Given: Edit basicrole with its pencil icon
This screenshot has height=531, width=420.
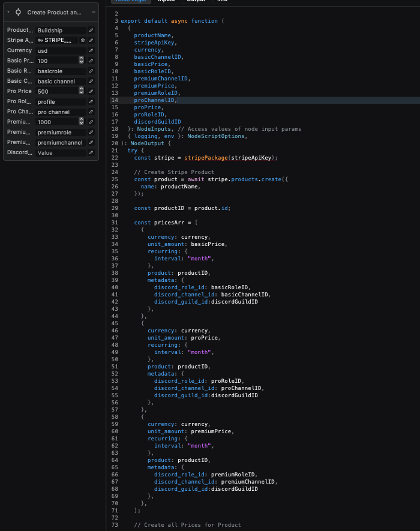Looking at the screenshot, I should point(90,71).
